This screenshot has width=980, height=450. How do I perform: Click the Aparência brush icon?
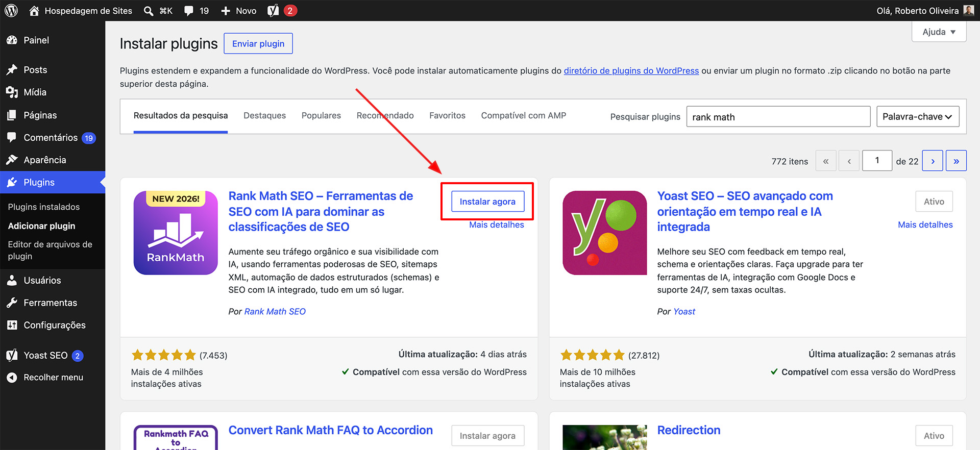pyautogui.click(x=12, y=160)
